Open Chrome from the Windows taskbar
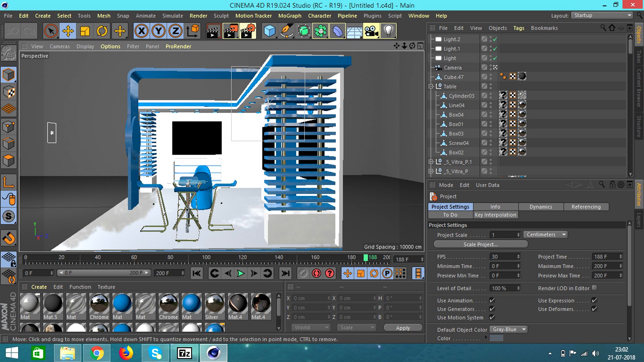The image size is (644, 362). (x=97, y=353)
